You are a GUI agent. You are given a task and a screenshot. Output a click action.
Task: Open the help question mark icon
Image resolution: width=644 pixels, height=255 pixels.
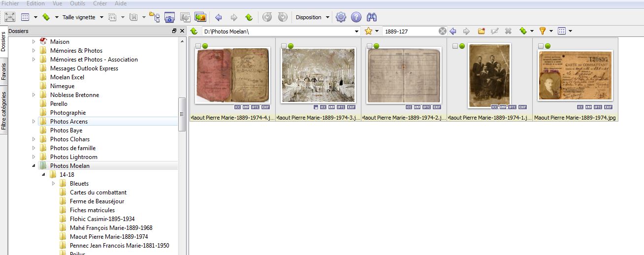356,17
